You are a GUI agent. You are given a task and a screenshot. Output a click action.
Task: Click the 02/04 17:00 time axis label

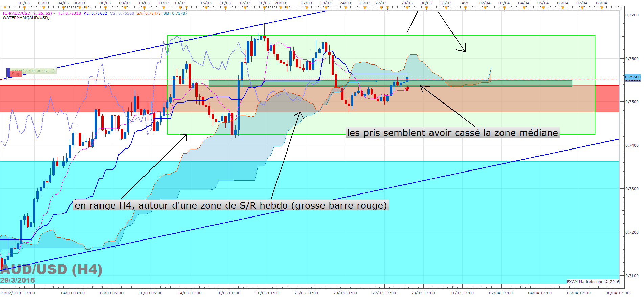click(501, 293)
